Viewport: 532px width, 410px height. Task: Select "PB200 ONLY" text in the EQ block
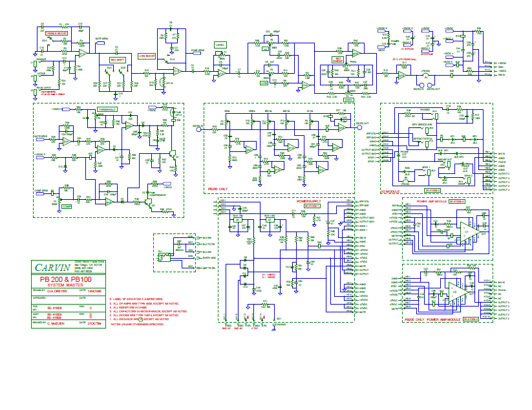point(218,189)
